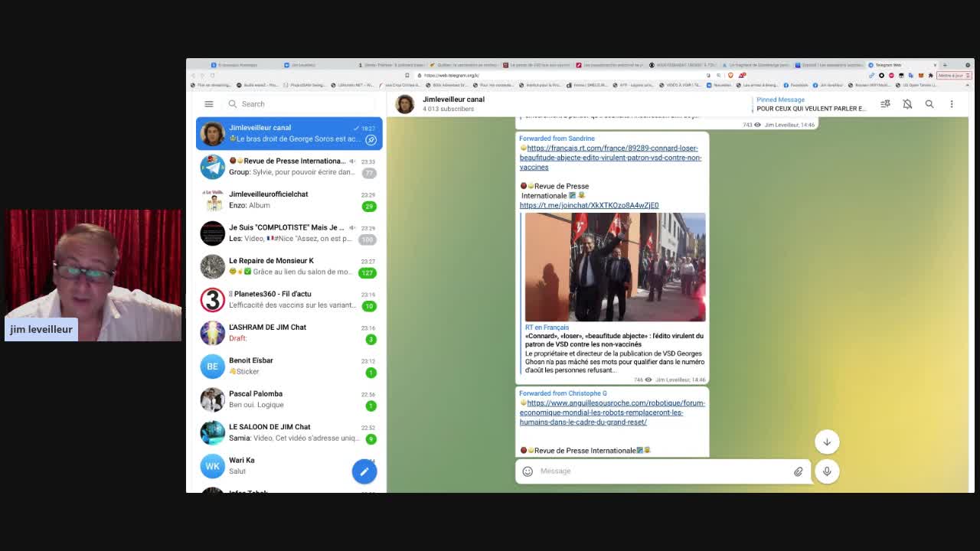The image size is (980, 551).
Task: Open LE SALOON DE JIM Chat
Action: (289, 432)
